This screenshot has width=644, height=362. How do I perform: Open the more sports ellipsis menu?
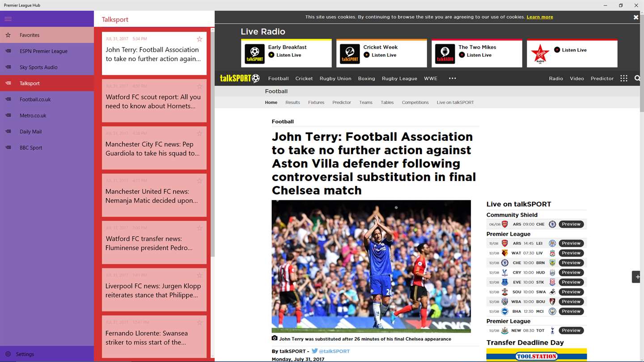click(x=453, y=78)
